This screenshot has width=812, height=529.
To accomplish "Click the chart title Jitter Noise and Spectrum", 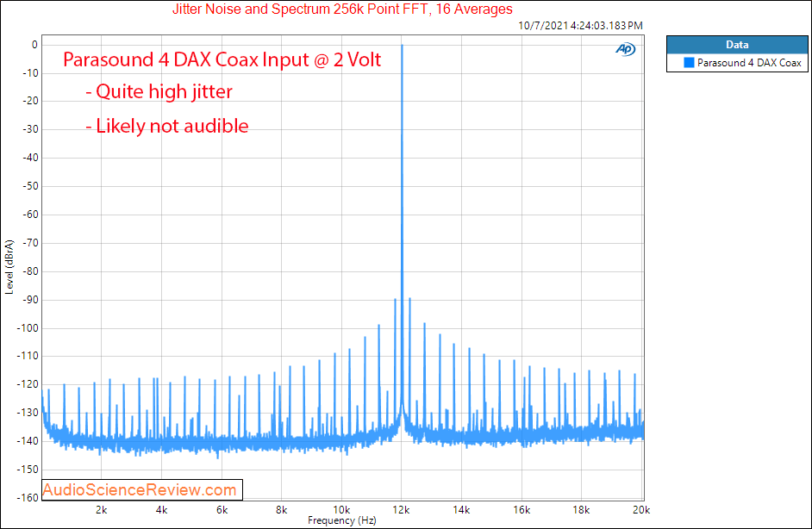I will tap(342, 9).
